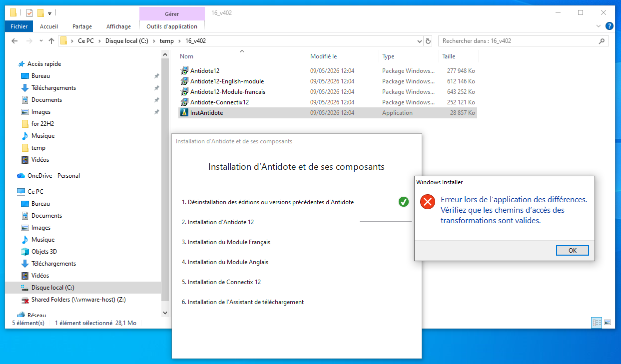
Task: Open Objets 3D under Ce PC
Action: (44, 252)
